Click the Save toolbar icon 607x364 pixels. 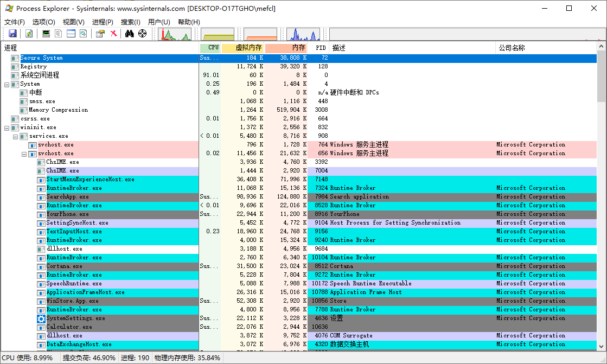12,34
